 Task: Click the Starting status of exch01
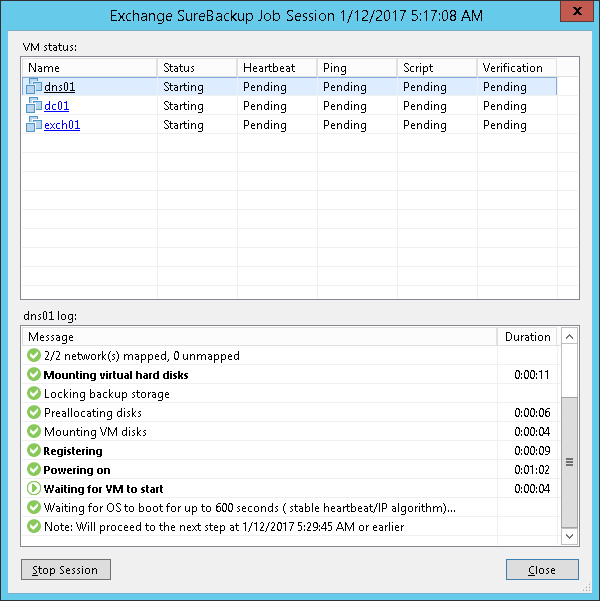pyautogui.click(x=183, y=125)
